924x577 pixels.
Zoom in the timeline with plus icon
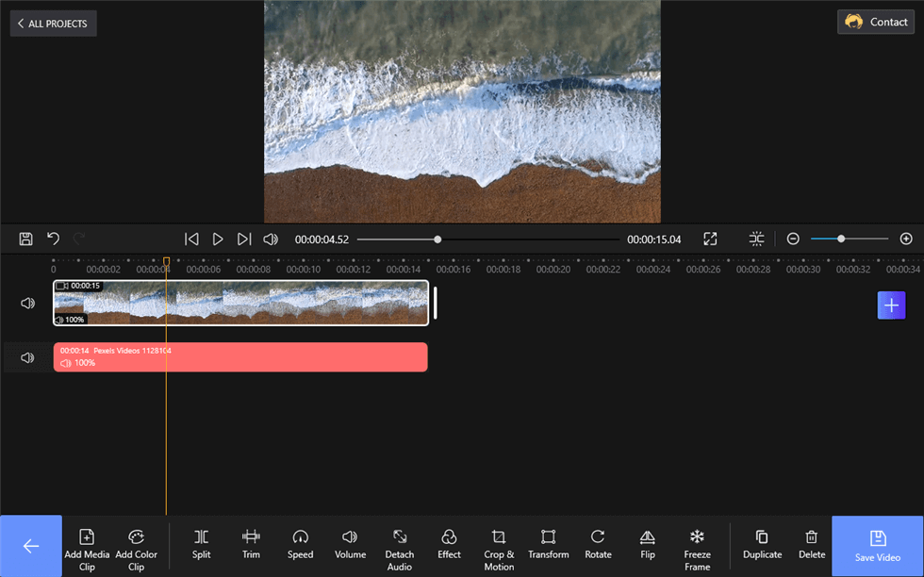coord(906,239)
